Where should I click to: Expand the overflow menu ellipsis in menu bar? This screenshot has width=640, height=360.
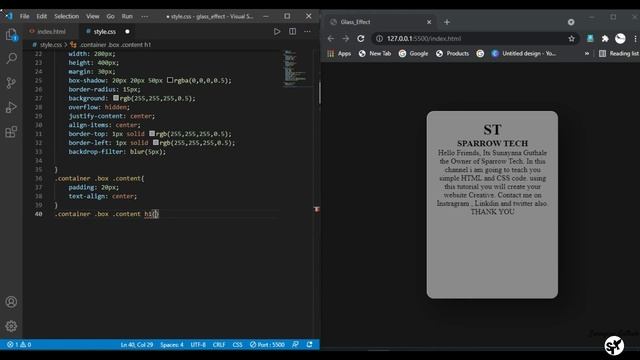[x=144, y=16]
